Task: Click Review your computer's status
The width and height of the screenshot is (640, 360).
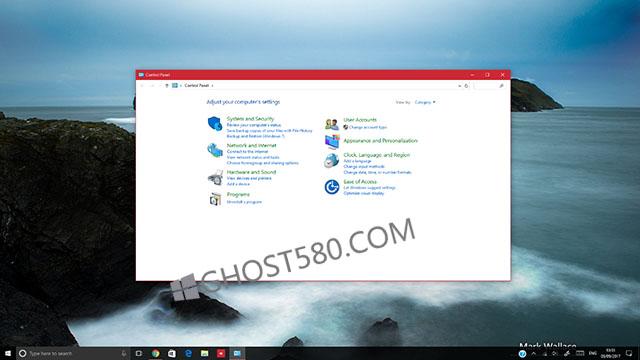Action: click(254, 125)
